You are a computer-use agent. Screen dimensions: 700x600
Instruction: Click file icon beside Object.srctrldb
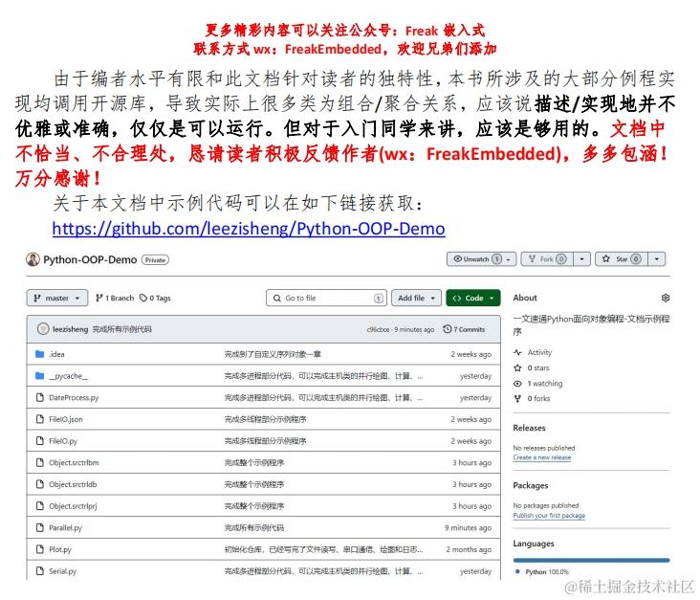pyautogui.click(x=40, y=484)
